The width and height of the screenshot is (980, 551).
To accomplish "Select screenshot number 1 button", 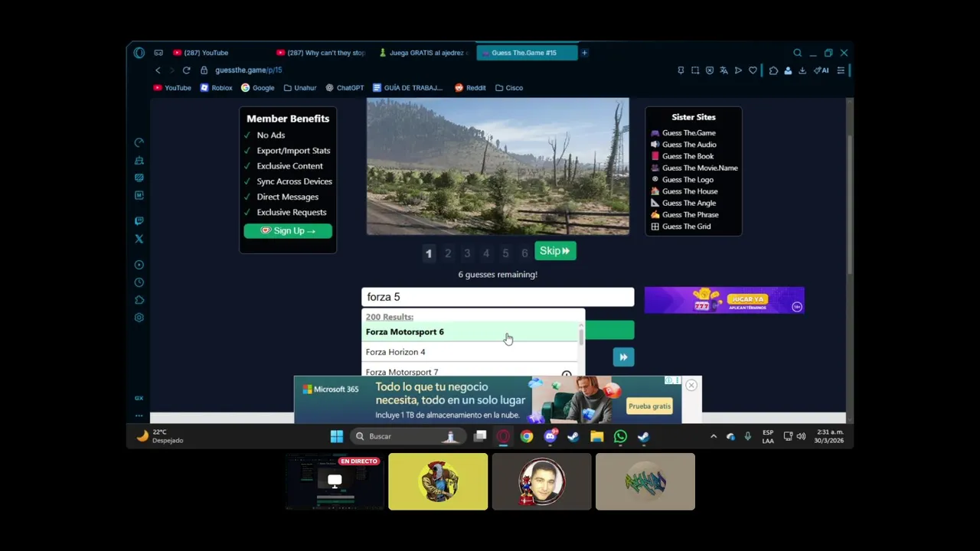I will [429, 253].
